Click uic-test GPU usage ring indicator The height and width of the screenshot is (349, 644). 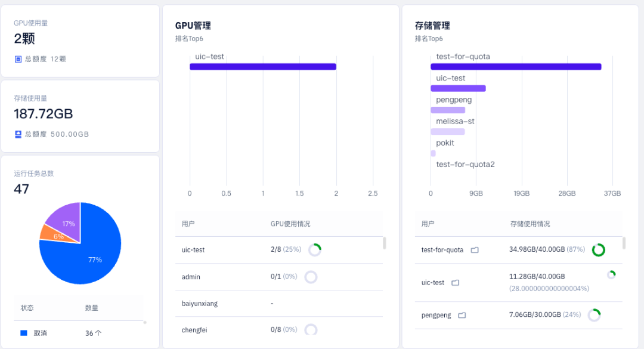point(315,250)
